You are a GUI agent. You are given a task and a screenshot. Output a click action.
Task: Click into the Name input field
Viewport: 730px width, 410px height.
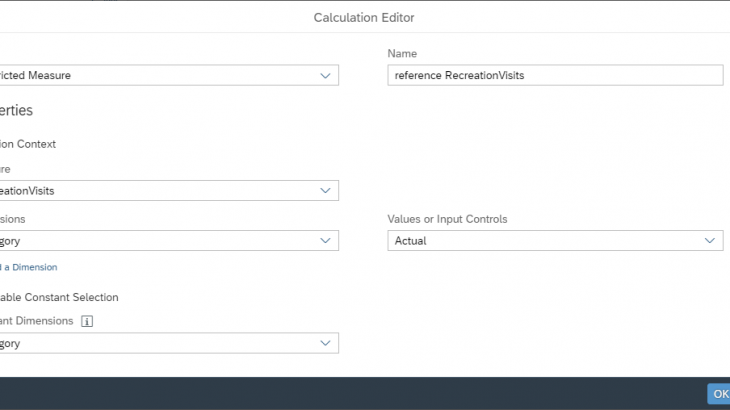point(554,75)
